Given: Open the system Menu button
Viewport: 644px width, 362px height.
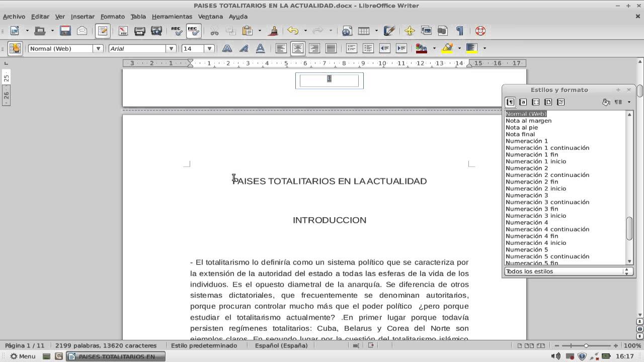Looking at the screenshot, I should point(23,356).
